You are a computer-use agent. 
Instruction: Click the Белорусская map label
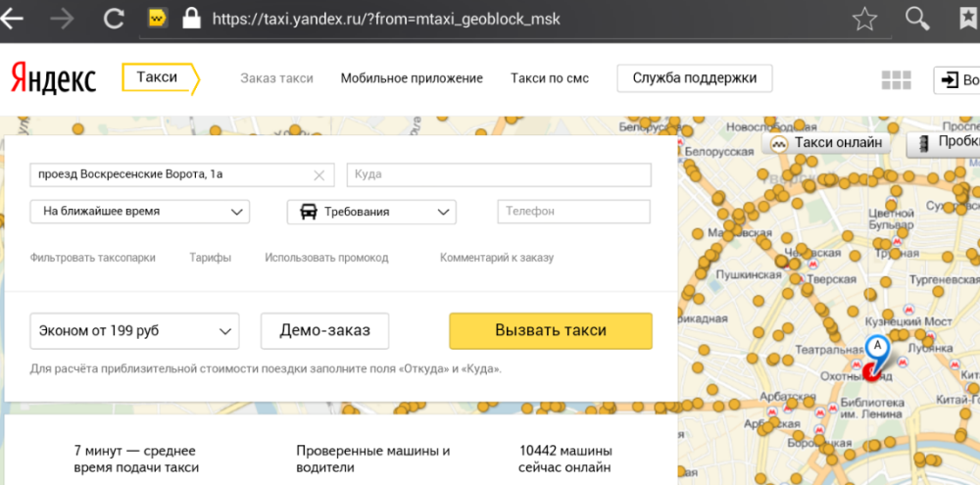pyautogui.click(x=719, y=151)
